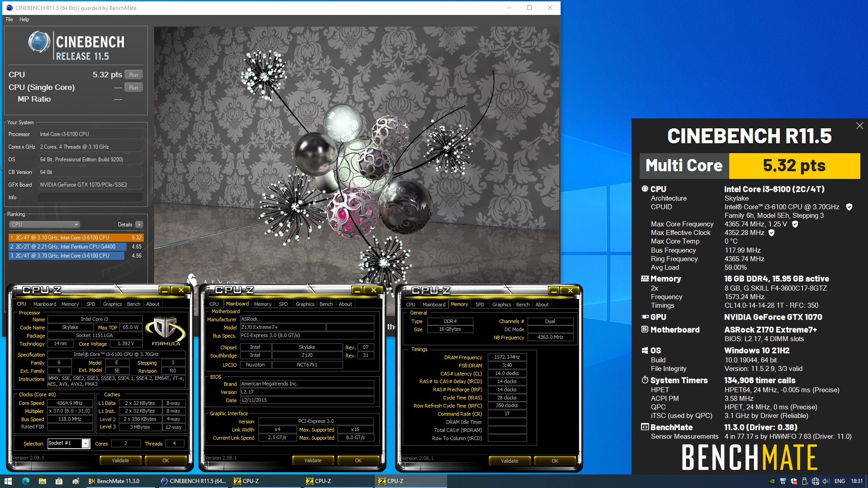Screen dimensions: 868x488
Task: Switch to Bench tab in CPU-Z processor window
Action: pos(133,304)
